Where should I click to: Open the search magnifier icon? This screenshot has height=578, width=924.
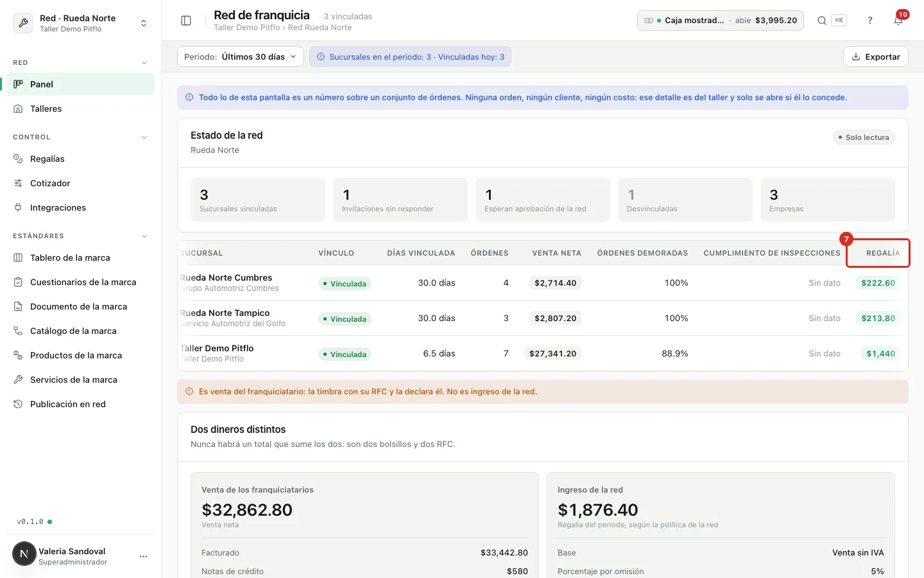click(821, 21)
